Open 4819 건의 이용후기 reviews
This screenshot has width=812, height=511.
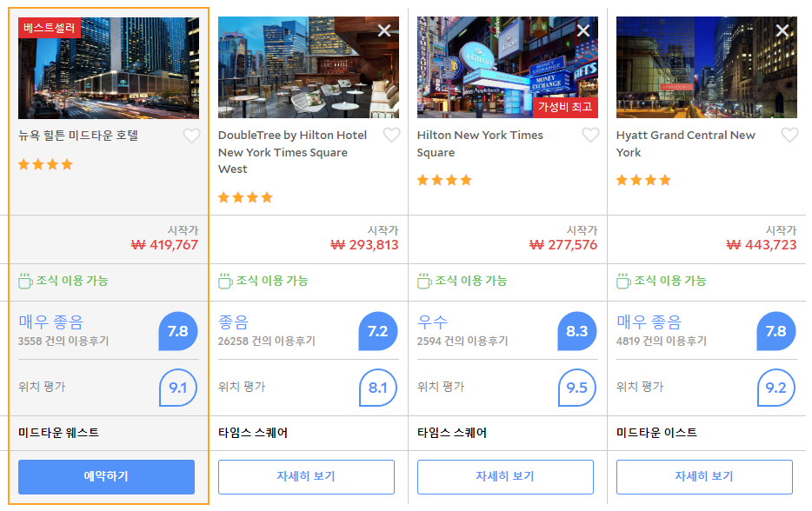point(662,342)
